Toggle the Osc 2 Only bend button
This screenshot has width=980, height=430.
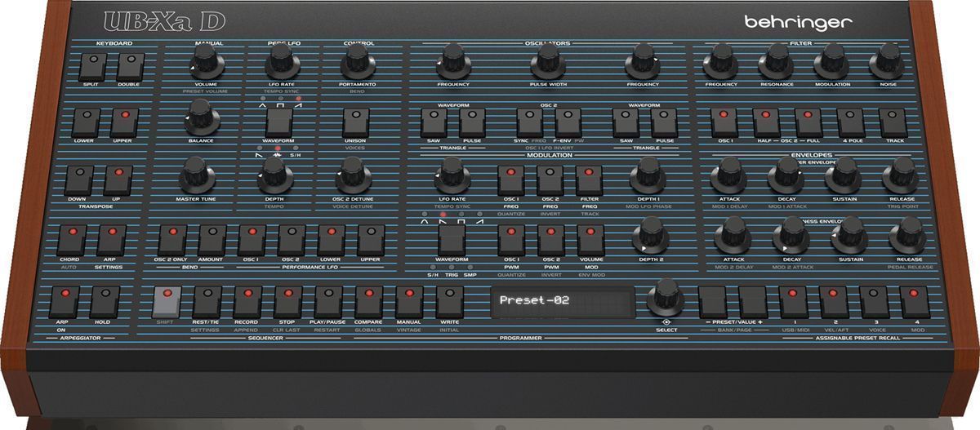click(172, 241)
